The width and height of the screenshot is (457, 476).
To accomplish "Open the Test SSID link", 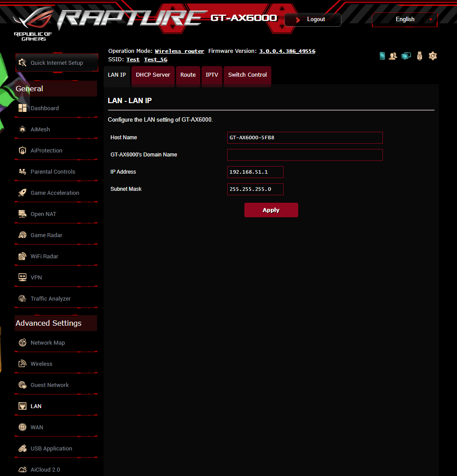I will [133, 59].
